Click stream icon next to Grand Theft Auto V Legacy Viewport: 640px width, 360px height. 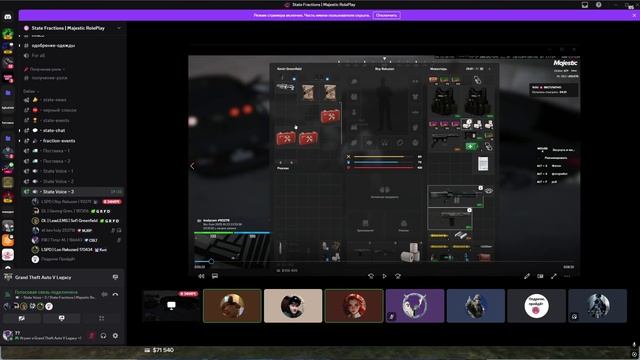tap(116, 277)
